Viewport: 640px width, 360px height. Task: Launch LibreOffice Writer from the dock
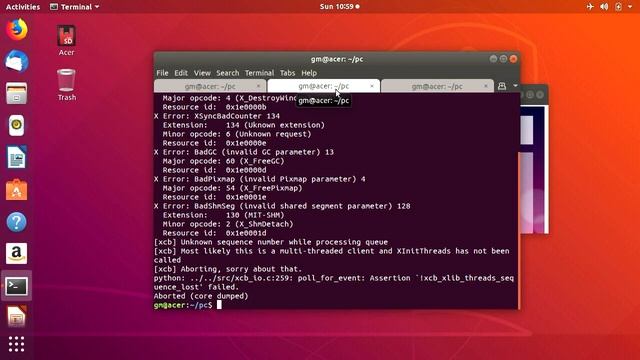pyautogui.click(x=16, y=157)
